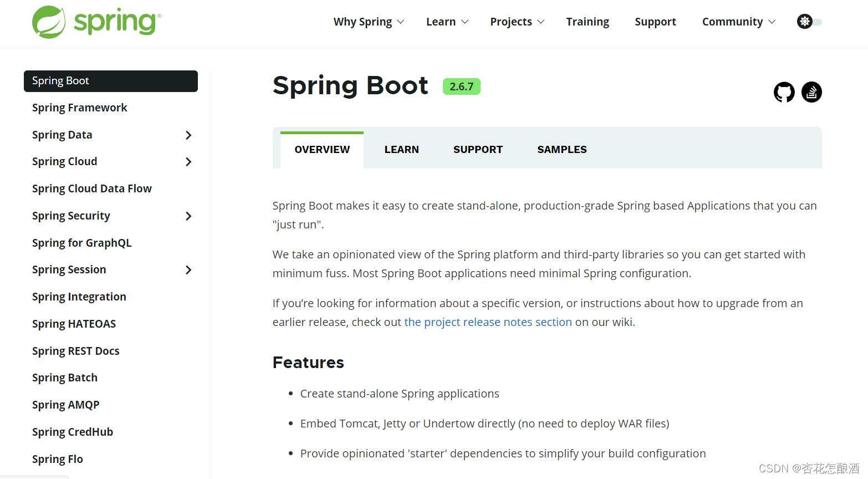Screen dimensions: 868x479
Task: Click the gear icon on the theme switch
Action: pyautogui.click(x=804, y=21)
